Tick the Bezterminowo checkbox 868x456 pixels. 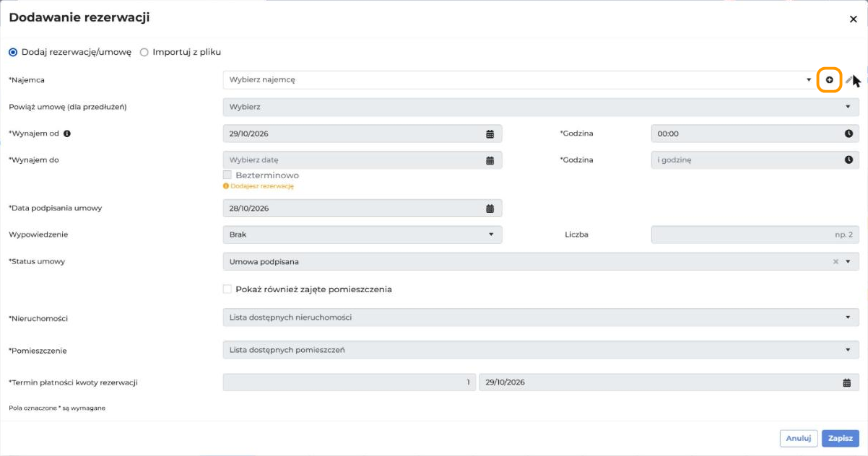227,175
